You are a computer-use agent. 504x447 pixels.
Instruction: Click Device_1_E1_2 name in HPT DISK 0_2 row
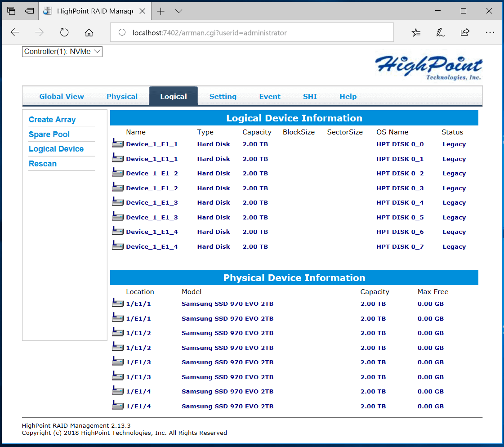(152, 173)
